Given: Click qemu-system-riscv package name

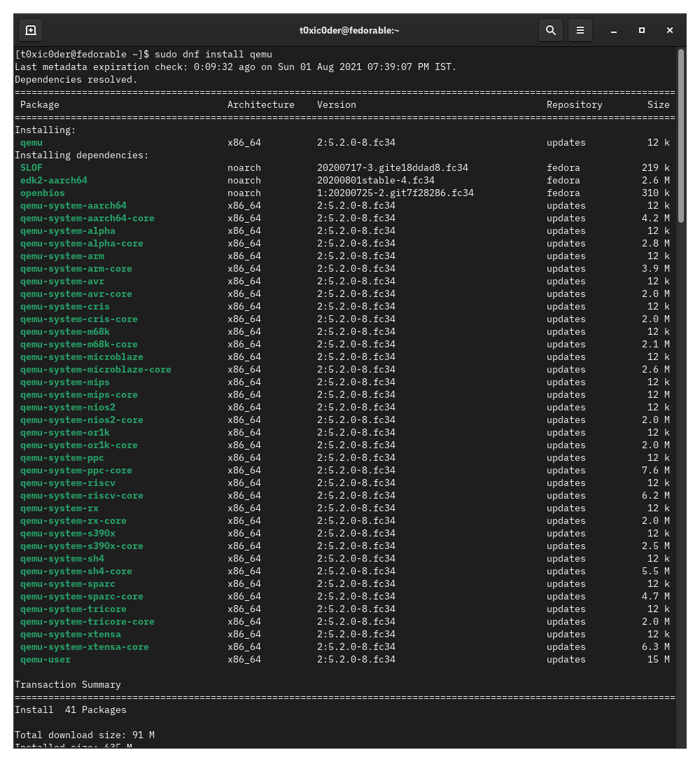Looking at the screenshot, I should (x=67, y=483).
